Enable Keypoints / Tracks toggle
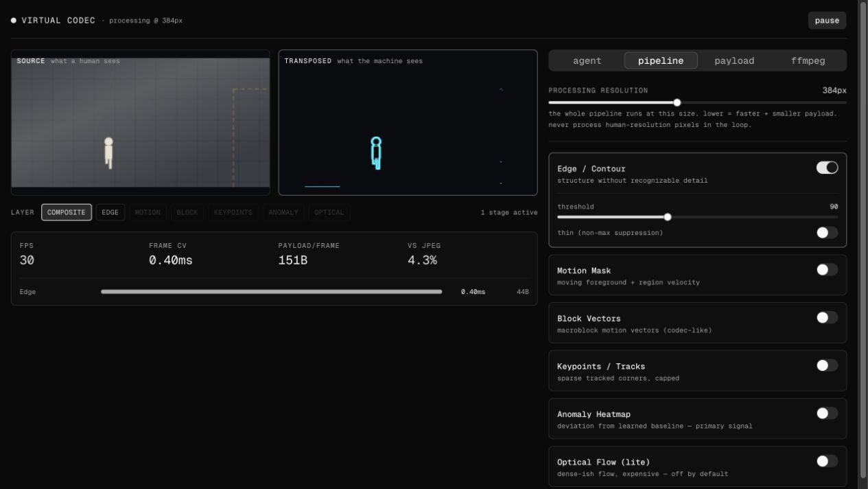The image size is (868, 489). point(827,365)
